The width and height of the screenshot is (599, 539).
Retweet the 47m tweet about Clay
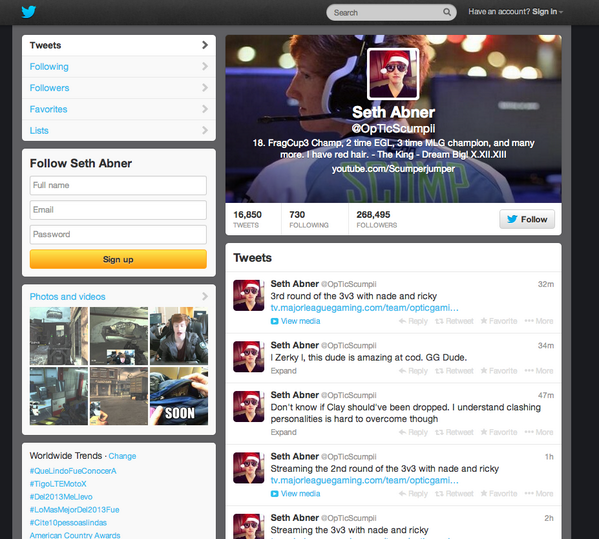click(454, 432)
